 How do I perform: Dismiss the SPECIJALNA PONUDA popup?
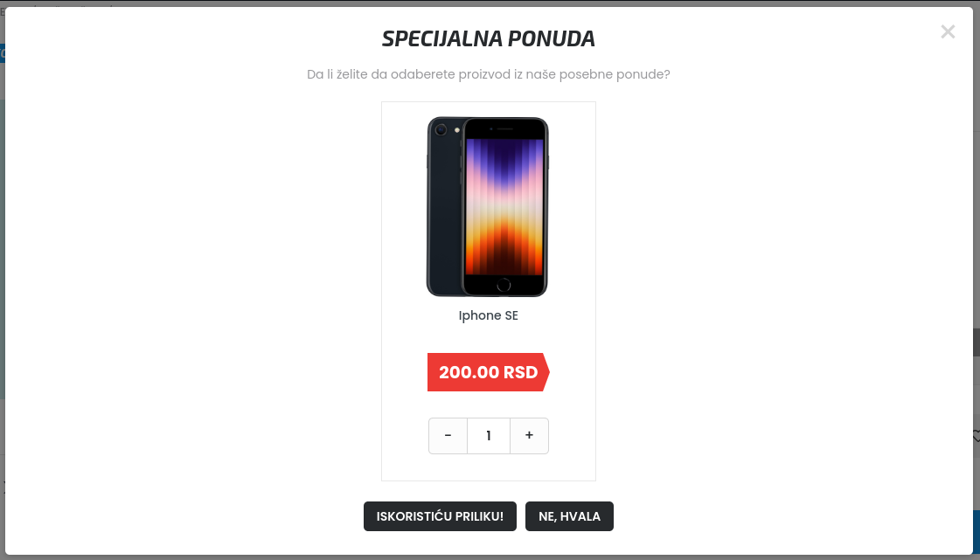[948, 31]
